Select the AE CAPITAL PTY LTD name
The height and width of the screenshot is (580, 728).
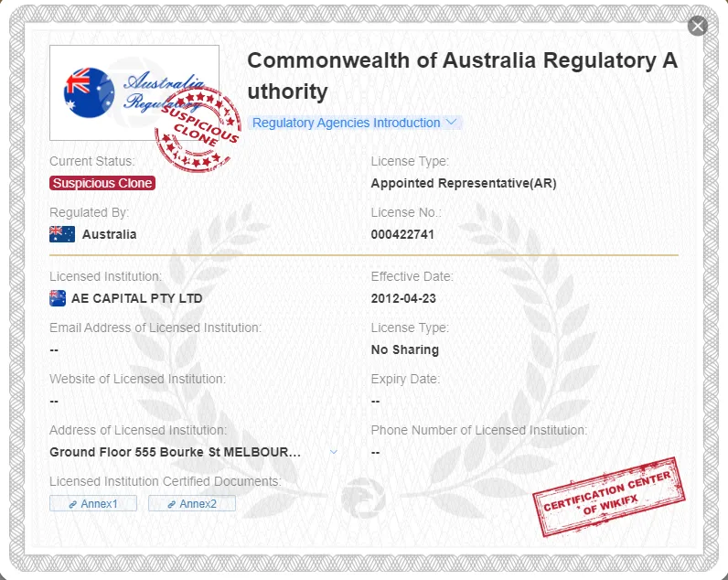137,298
